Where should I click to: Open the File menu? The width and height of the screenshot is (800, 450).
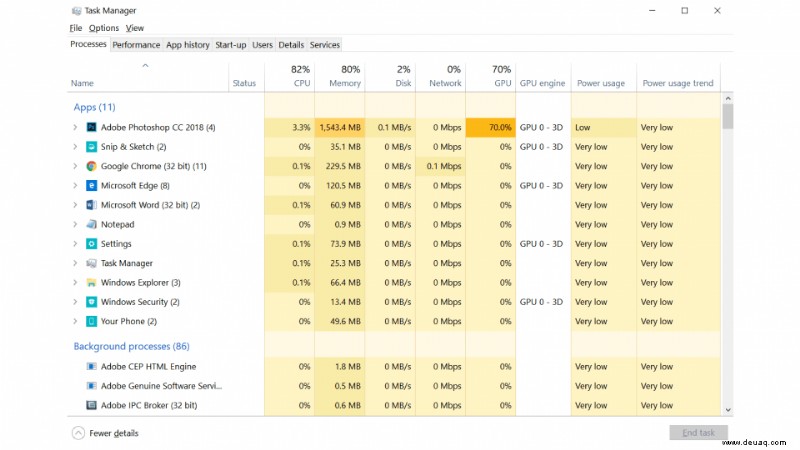[x=76, y=28]
